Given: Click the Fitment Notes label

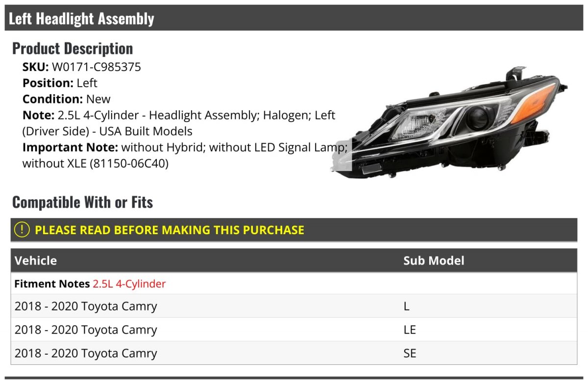Looking at the screenshot, I should pos(52,284).
